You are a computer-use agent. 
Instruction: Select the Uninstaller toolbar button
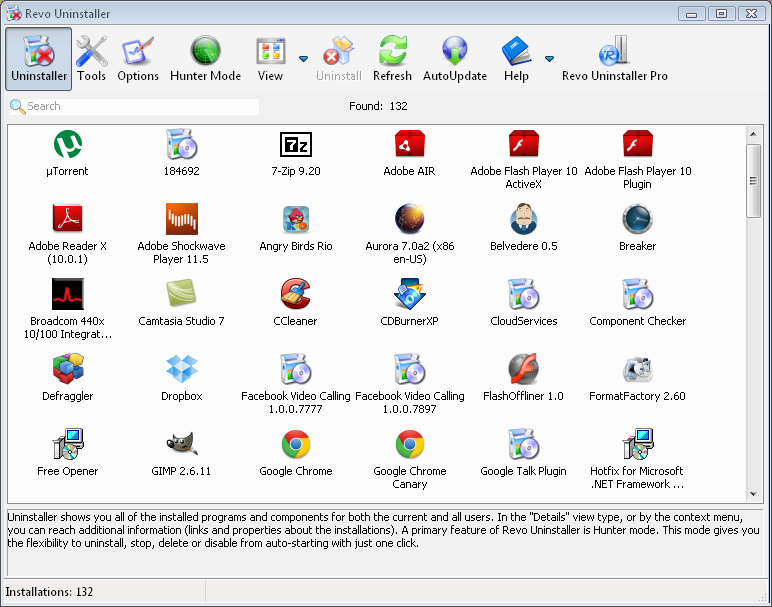pyautogui.click(x=39, y=59)
